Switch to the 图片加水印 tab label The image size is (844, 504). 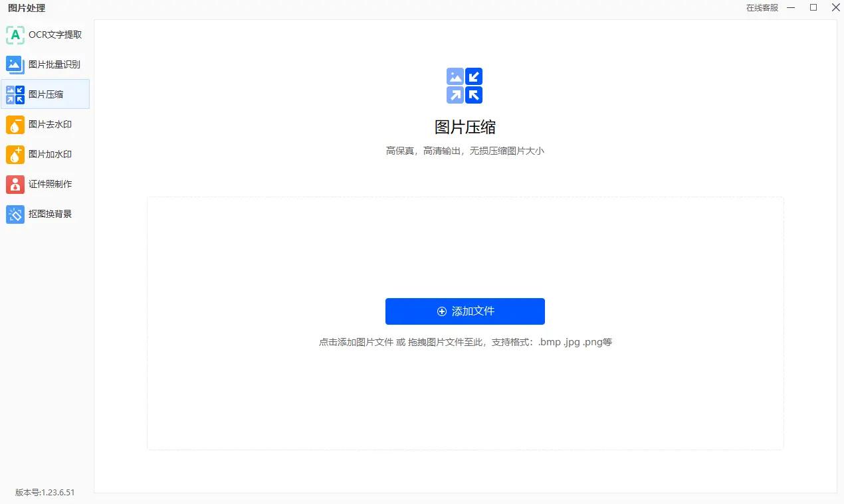tap(50, 154)
